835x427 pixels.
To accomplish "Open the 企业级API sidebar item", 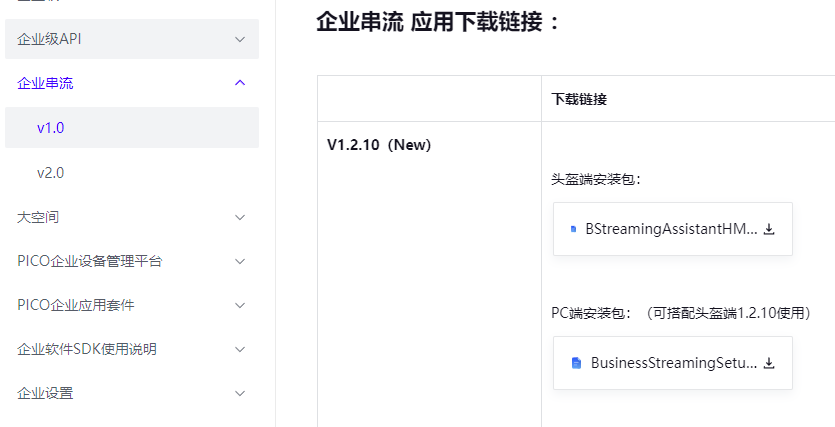I will coord(132,39).
